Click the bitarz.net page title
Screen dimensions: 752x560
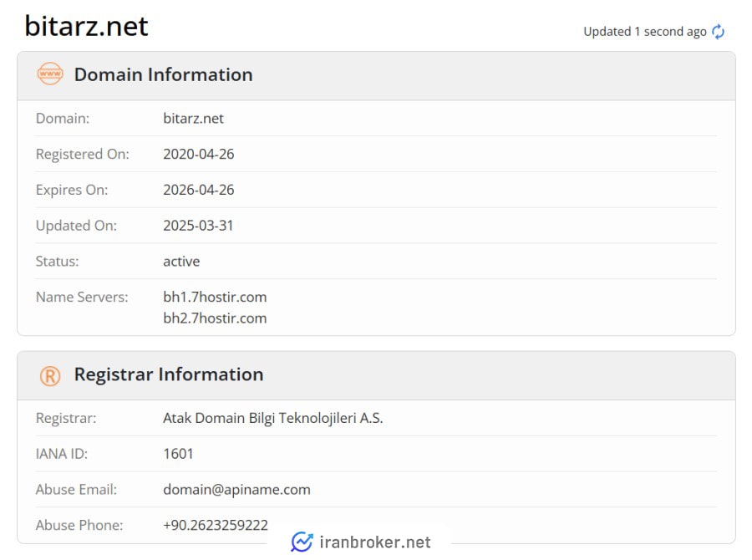[x=86, y=26]
